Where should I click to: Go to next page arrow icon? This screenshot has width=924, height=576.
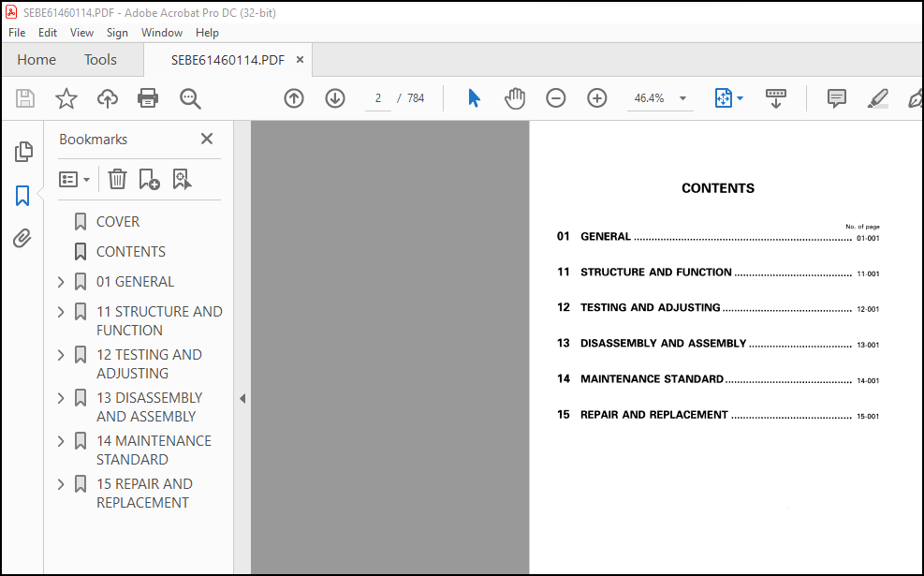(x=335, y=97)
